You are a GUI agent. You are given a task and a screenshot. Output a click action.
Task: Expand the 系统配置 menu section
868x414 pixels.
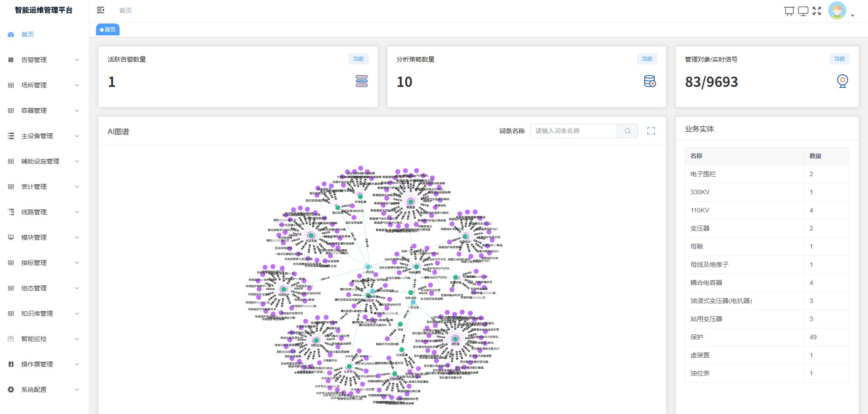[43, 390]
